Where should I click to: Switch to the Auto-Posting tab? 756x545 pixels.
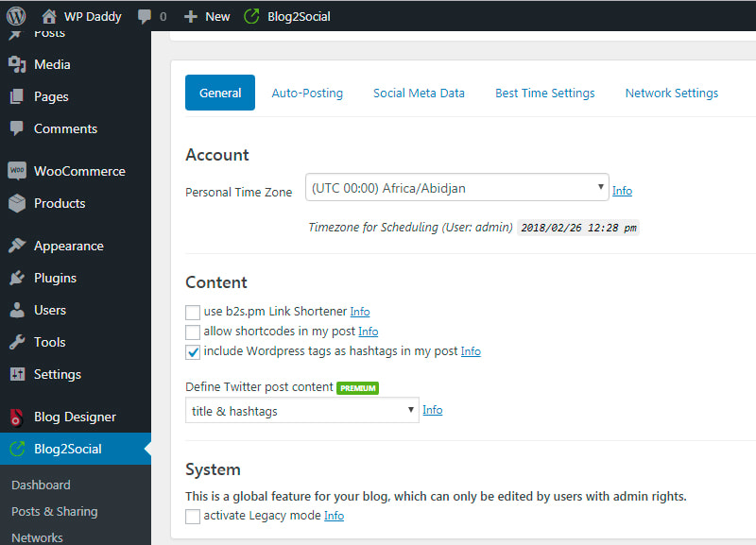[307, 93]
